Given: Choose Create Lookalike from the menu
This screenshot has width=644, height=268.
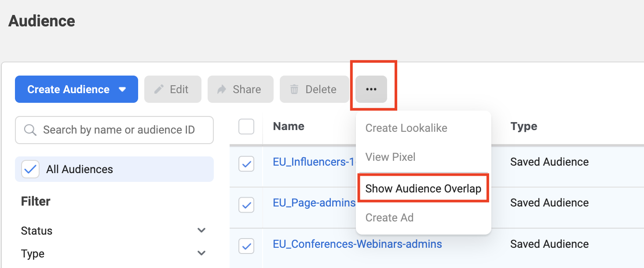Looking at the screenshot, I should tap(406, 128).
